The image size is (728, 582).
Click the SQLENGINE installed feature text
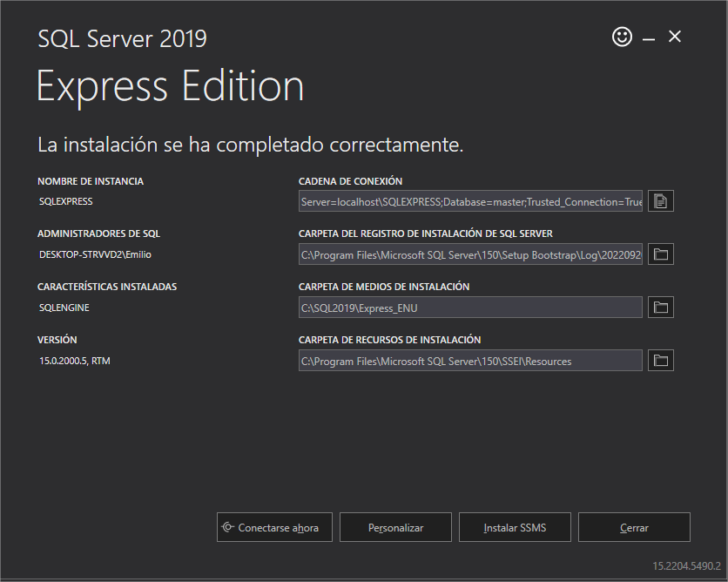(x=64, y=308)
